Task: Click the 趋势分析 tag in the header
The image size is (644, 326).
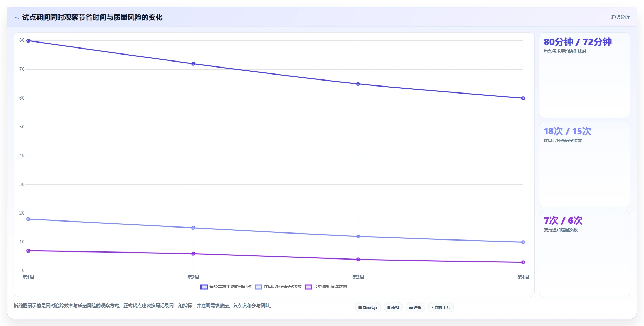Action: [620, 17]
